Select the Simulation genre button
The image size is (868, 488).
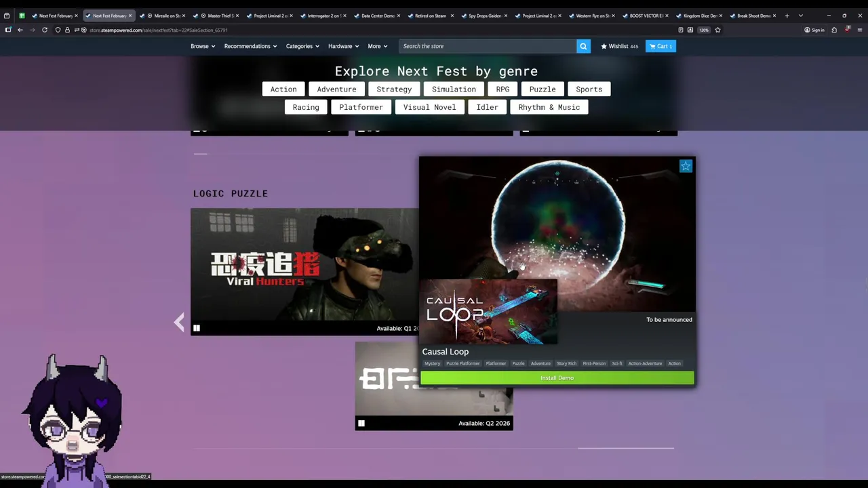pyautogui.click(x=454, y=89)
